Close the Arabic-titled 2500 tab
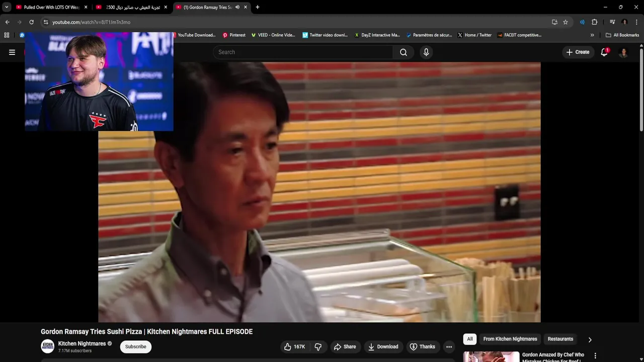Screen dimensions: 644x362 click(166, 7)
